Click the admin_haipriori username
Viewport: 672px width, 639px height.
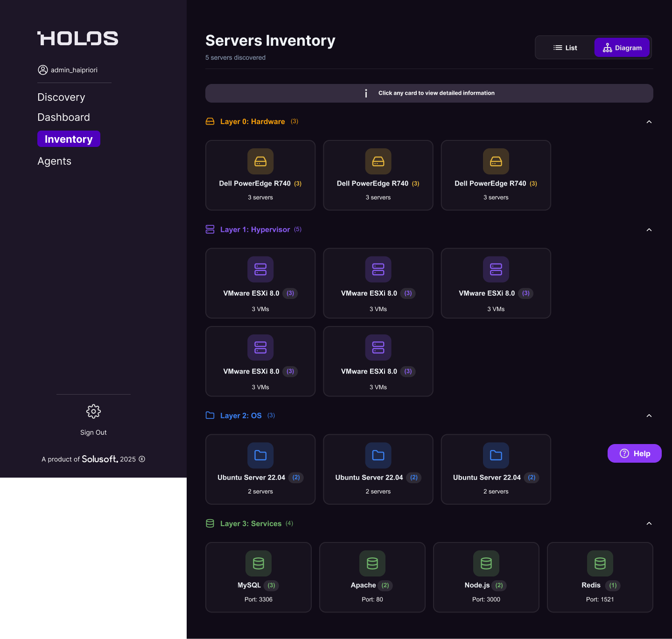point(74,70)
